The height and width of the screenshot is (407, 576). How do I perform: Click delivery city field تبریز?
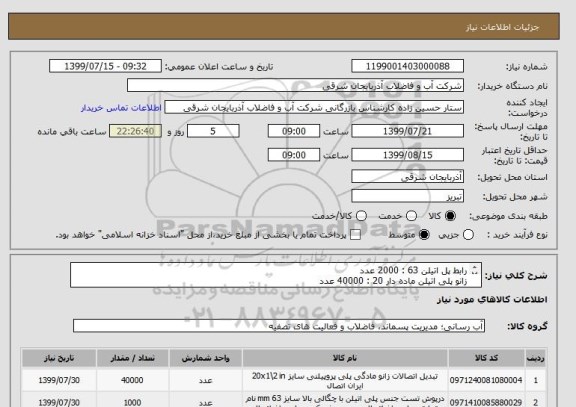click(407, 196)
